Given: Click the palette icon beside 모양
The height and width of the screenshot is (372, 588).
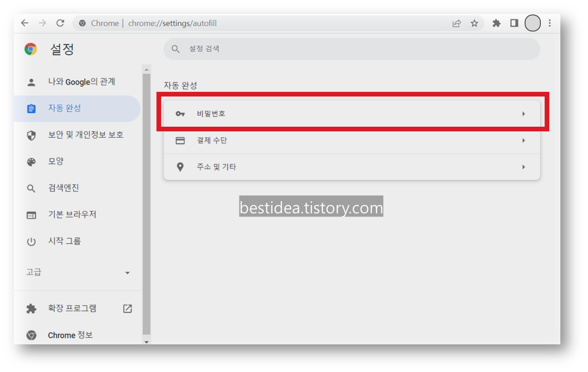Looking at the screenshot, I should [31, 162].
